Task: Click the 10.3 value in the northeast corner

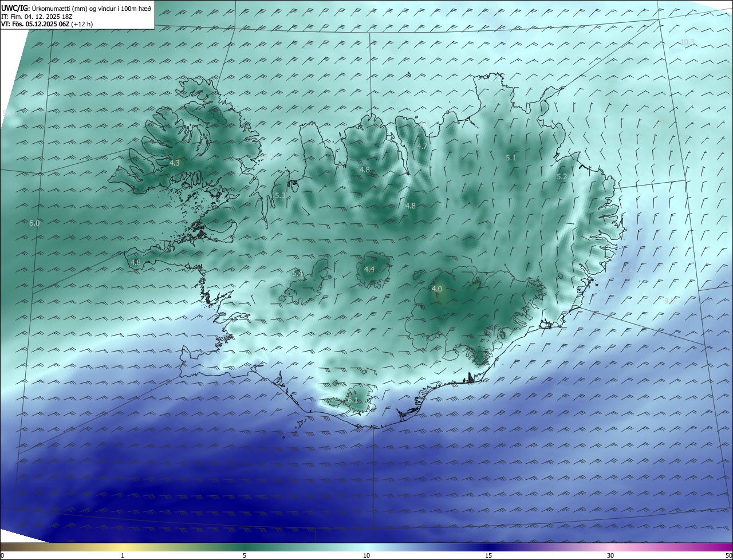Action: tap(687, 42)
